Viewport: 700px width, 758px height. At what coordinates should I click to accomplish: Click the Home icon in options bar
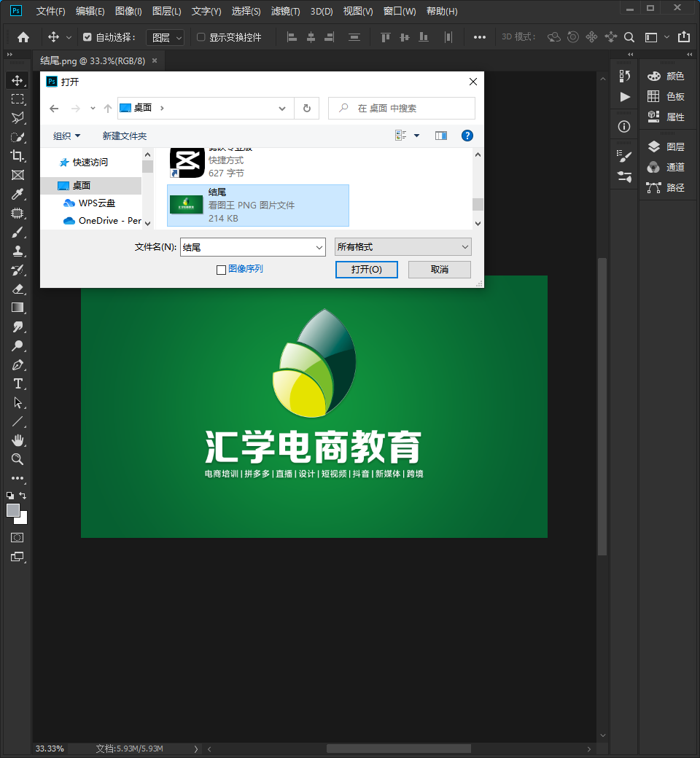pos(23,37)
